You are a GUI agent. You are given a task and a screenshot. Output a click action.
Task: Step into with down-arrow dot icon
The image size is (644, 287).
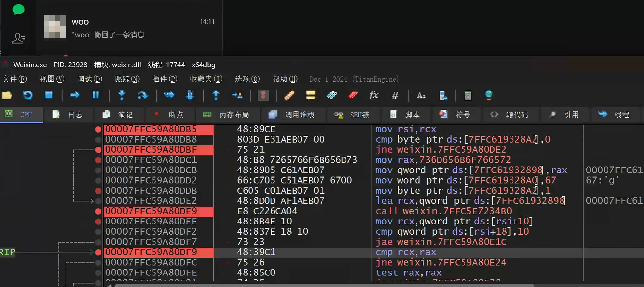(122, 95)
